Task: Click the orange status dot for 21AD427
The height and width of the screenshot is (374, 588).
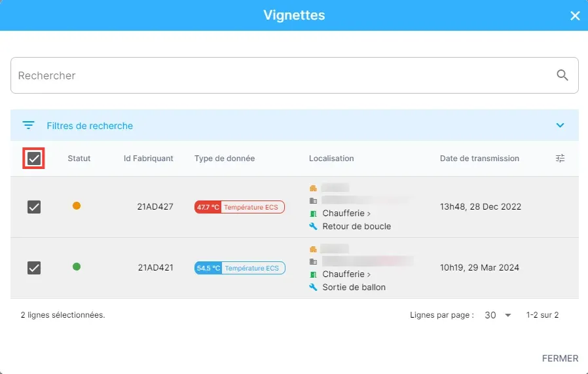Action: tap(77, 206)
